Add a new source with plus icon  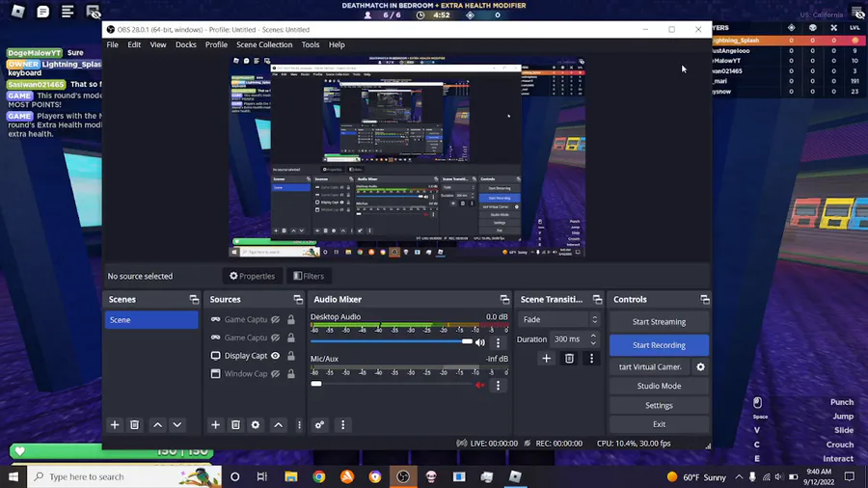click(x=215, y=425)
